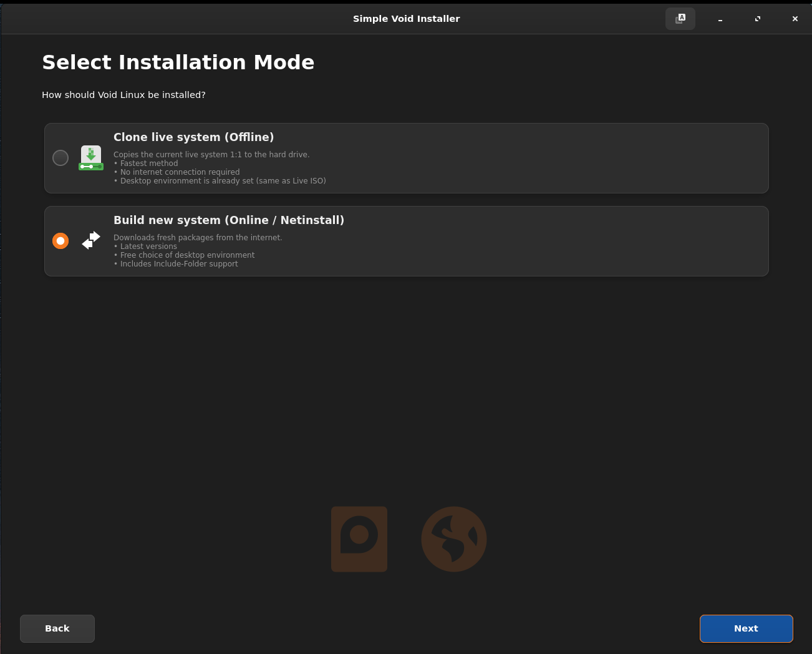Select the Build new system radio button
812x654 pixels.
coord(60,241)
